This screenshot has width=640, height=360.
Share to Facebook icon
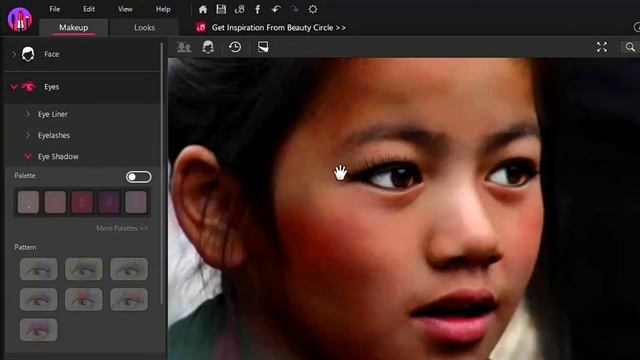258,9
